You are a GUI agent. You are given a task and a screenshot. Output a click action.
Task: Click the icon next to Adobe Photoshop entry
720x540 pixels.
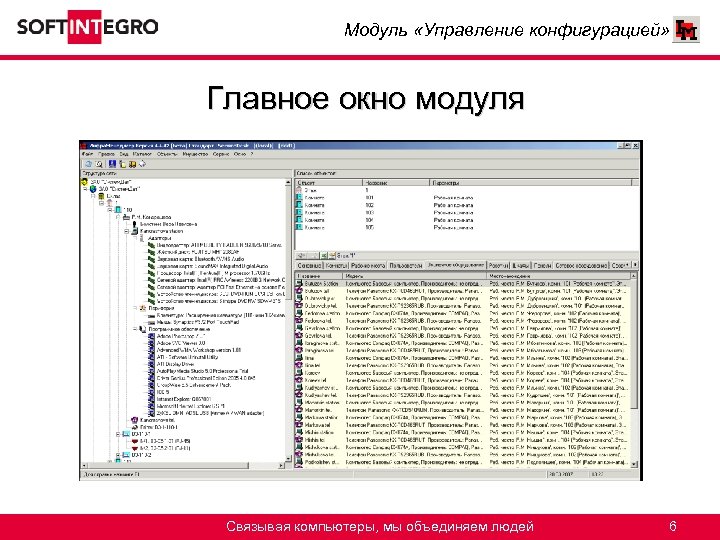(x=151, y=336)
